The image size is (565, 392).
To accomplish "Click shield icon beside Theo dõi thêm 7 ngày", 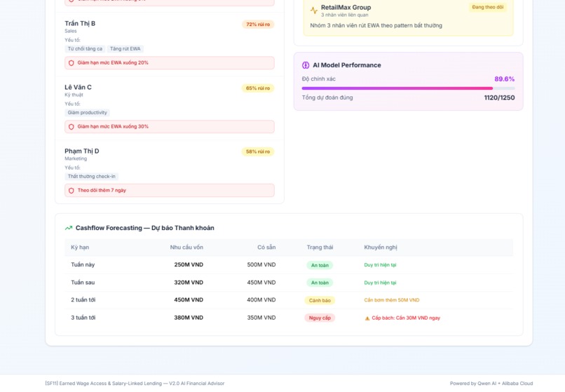I will point(72,191).
